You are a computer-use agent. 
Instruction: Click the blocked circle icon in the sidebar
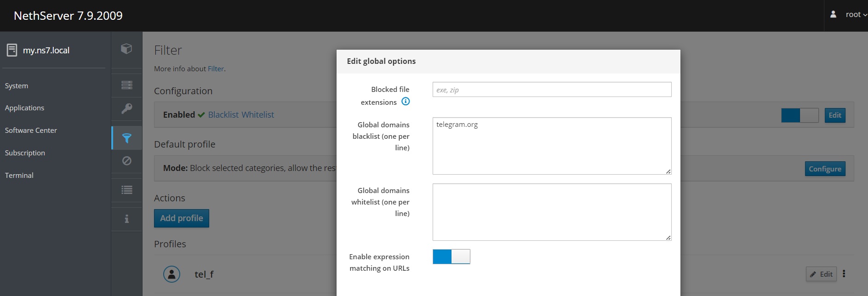click(126, 161)
